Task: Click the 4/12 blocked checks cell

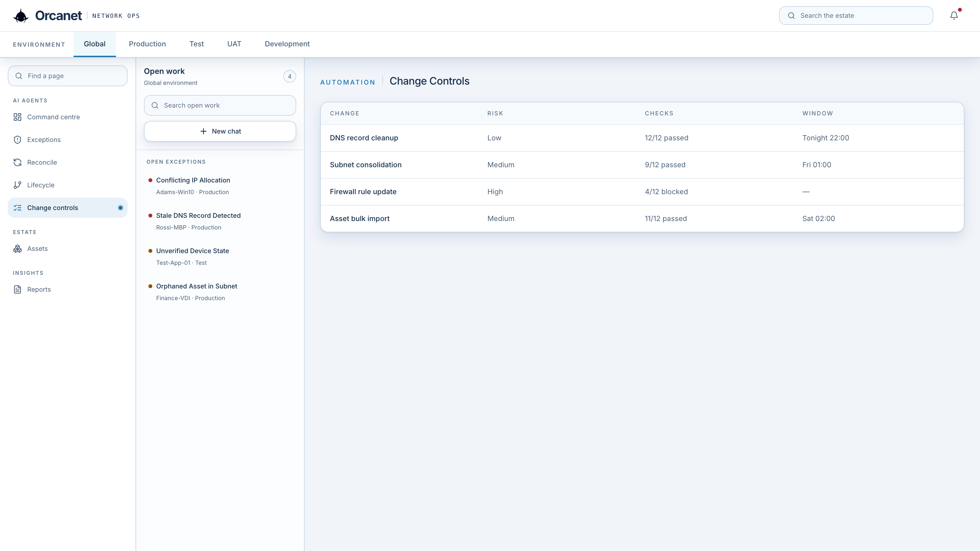Action: [x=666, y=192]
